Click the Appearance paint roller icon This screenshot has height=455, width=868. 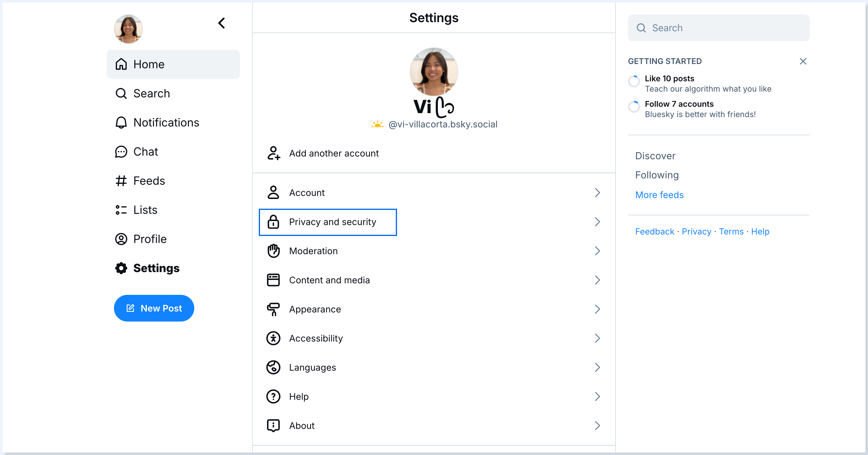click(x=273, y=309)
